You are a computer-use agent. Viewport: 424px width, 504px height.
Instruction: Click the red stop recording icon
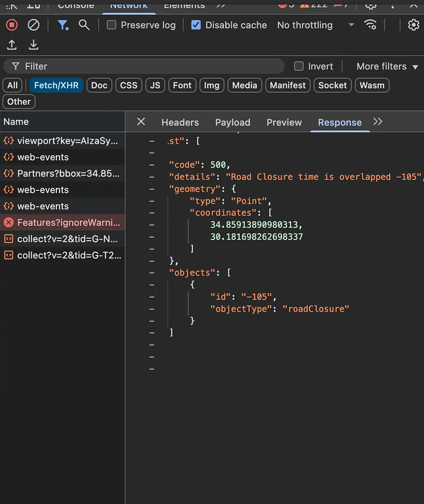(x=12, y=25)
